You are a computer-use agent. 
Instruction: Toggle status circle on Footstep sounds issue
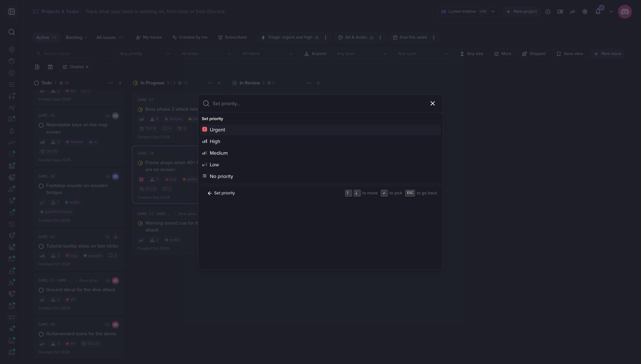(41, 186)
